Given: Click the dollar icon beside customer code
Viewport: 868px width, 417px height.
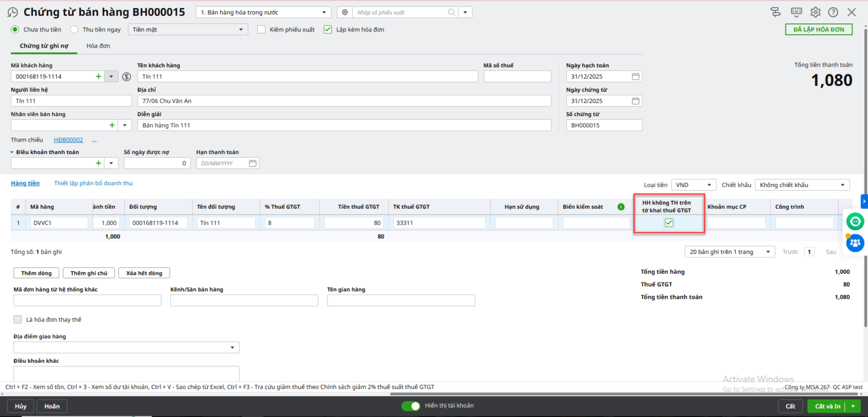Looking at the screenshot, I should pos(126,77).
